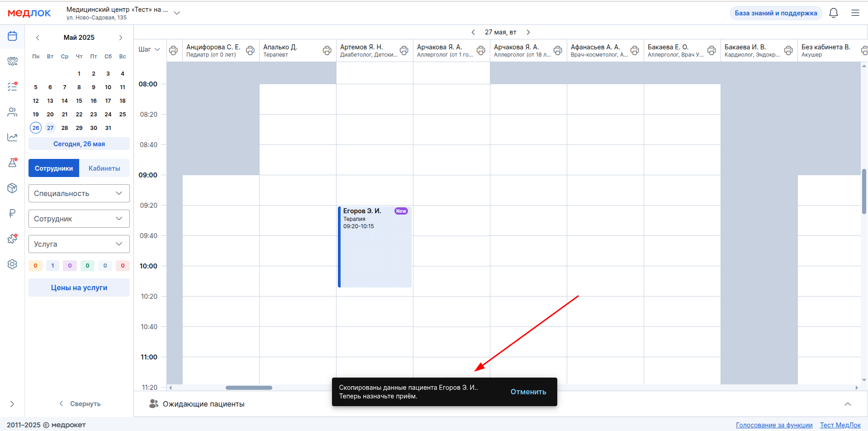Go to next month in mini calendar

click(121, 38)
